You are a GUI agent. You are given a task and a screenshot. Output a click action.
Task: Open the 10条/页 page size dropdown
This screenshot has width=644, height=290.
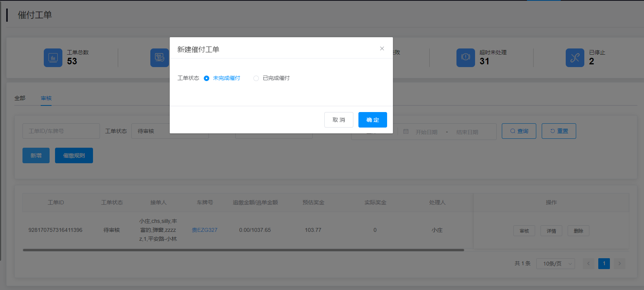[555, 264]
